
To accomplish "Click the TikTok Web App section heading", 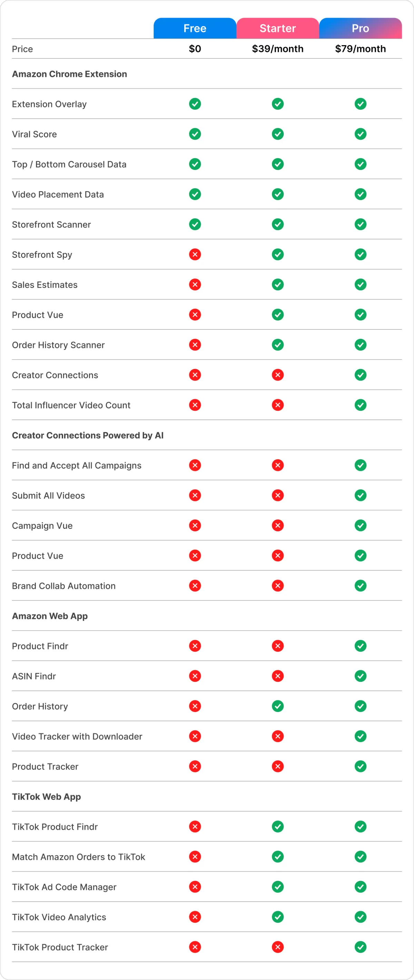I will tap(46, 797).
